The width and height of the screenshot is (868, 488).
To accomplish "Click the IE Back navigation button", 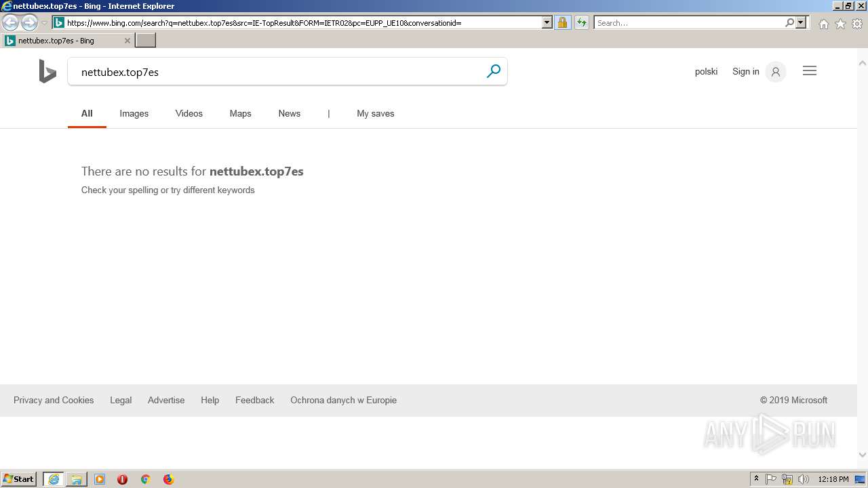I will [x=10, y=23].
